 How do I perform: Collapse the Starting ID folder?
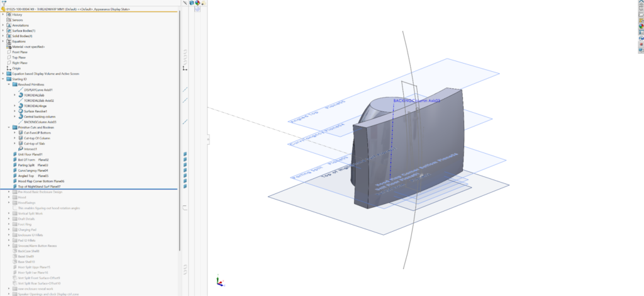tap(3, 79)
